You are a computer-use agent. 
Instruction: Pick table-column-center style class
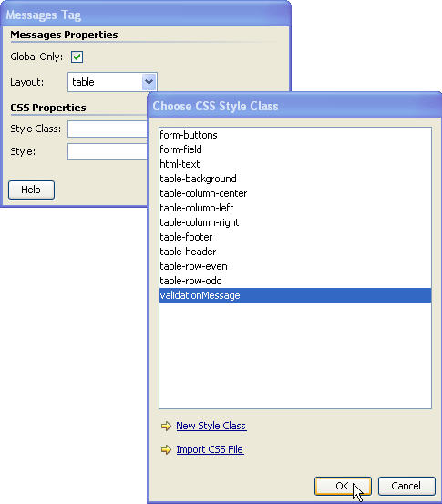click(x=294, y=193)
